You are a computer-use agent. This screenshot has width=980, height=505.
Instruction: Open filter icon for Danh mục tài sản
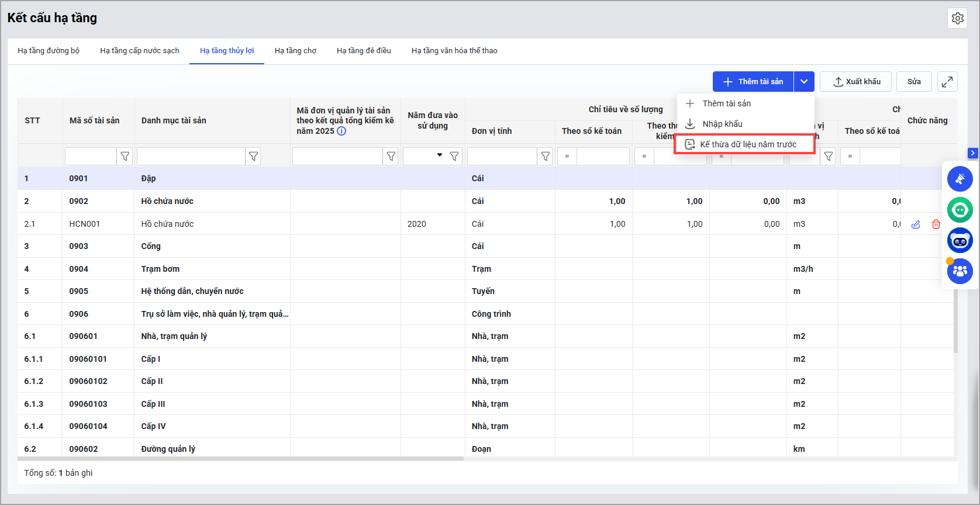253,157
